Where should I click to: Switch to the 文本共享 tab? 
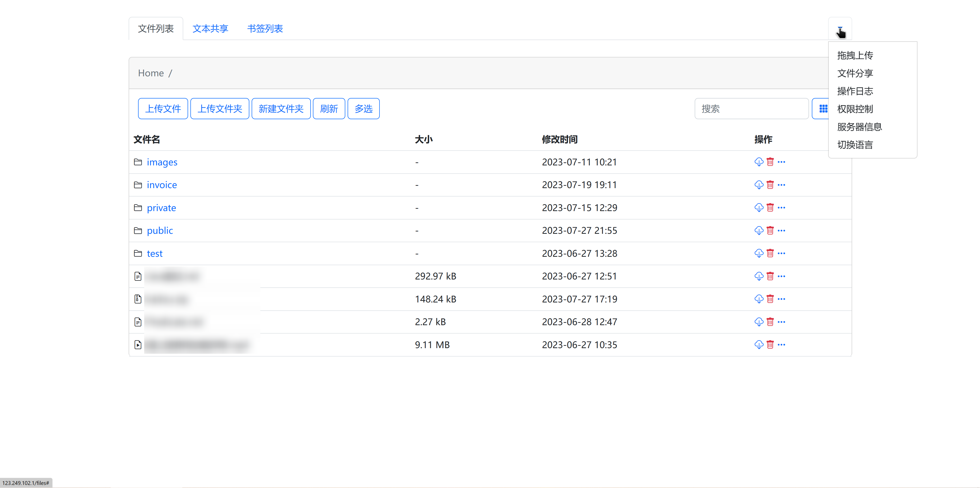[x=210, y=29]
